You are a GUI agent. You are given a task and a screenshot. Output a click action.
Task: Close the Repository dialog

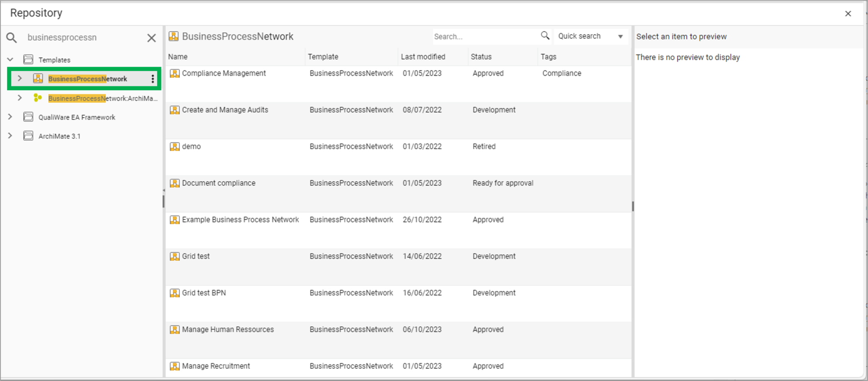point(848,14)
